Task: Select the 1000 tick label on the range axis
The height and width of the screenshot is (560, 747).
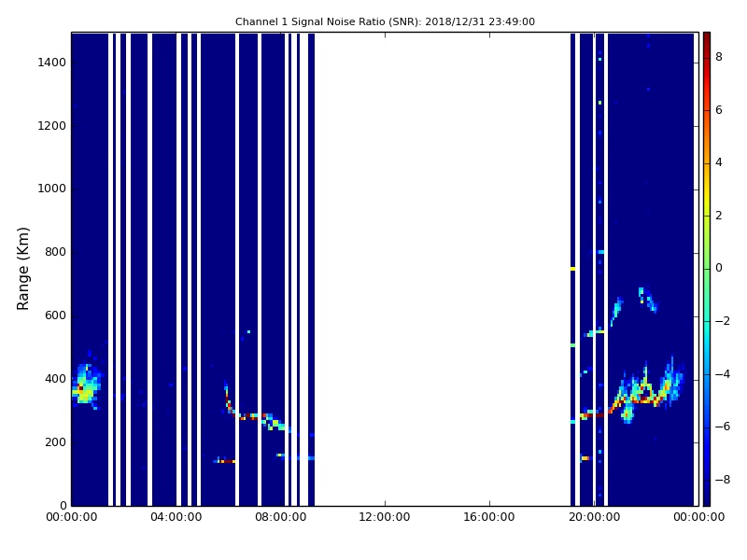Action: [x=52, y=189]
